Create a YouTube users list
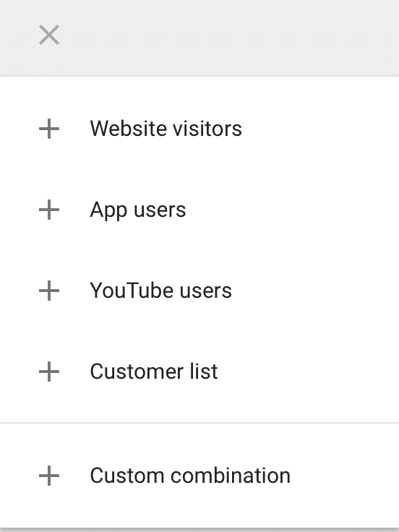The width and height of the screenshot is (399, 532). point(199,291)
